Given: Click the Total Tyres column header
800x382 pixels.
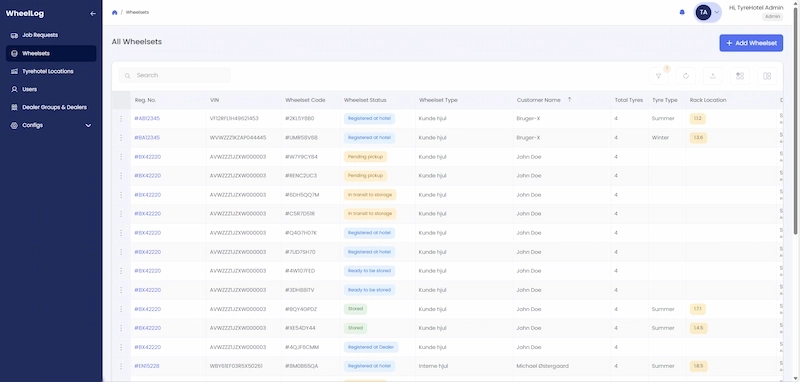Looking at the screenshot, I should 629,100.
